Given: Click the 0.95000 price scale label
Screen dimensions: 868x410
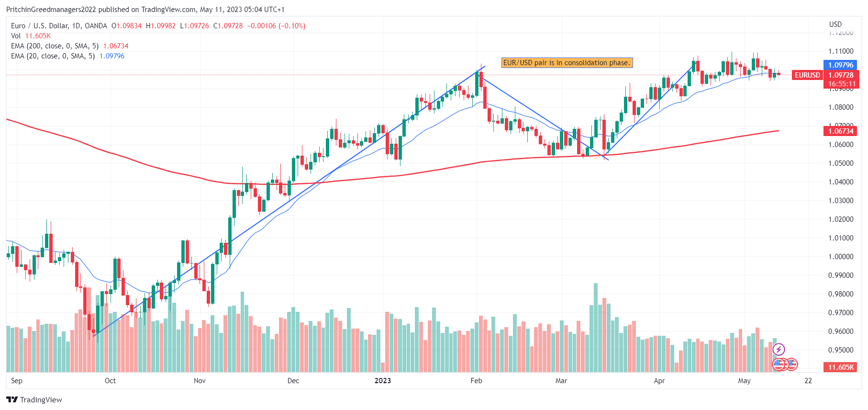Looking at the screenshot, I should 841,350.
